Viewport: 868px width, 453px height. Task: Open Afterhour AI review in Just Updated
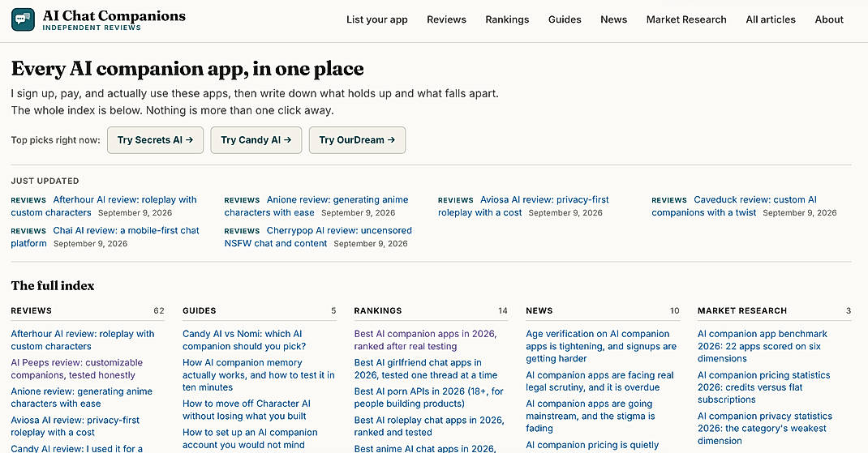(x=104, y=206)
